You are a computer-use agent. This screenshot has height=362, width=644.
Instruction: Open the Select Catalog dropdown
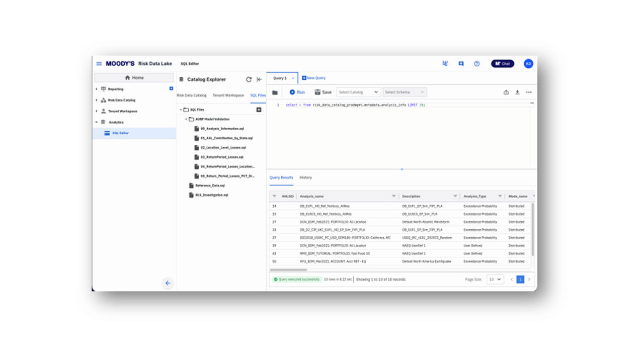click(358, 93)
